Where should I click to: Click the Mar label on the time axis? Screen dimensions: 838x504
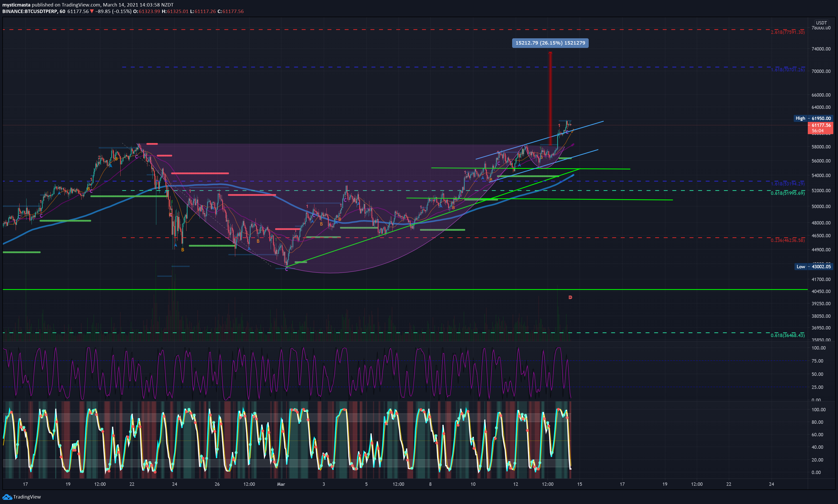coord(281,484)
